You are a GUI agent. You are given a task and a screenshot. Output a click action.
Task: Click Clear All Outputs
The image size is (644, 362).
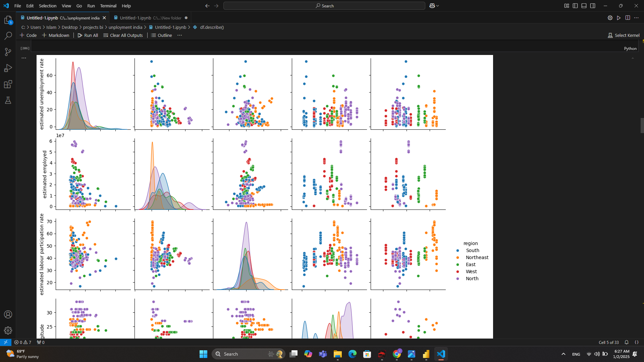tap(123, 35)
